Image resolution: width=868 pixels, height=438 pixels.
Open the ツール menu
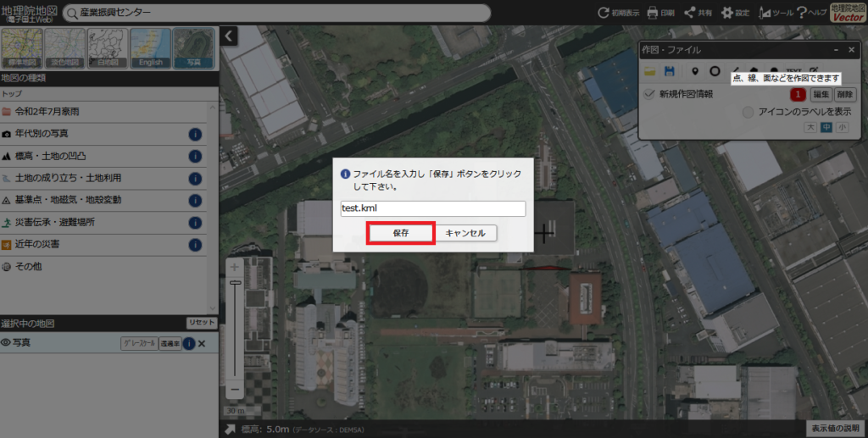(776, 12)
